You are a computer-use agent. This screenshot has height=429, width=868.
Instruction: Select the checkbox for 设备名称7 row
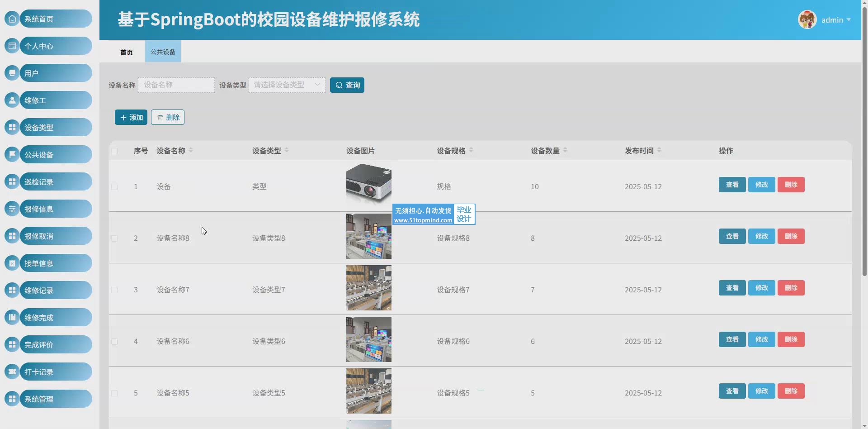tap(114, 290)
